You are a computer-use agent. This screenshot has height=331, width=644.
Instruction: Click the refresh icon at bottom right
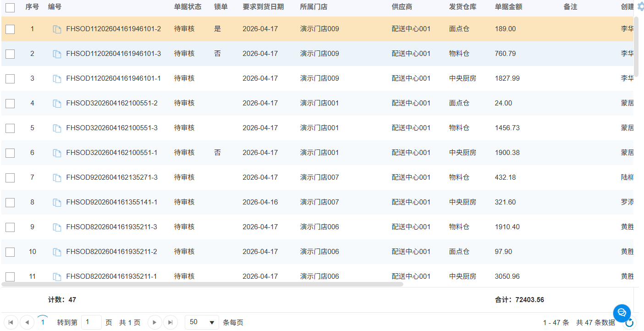630,323
